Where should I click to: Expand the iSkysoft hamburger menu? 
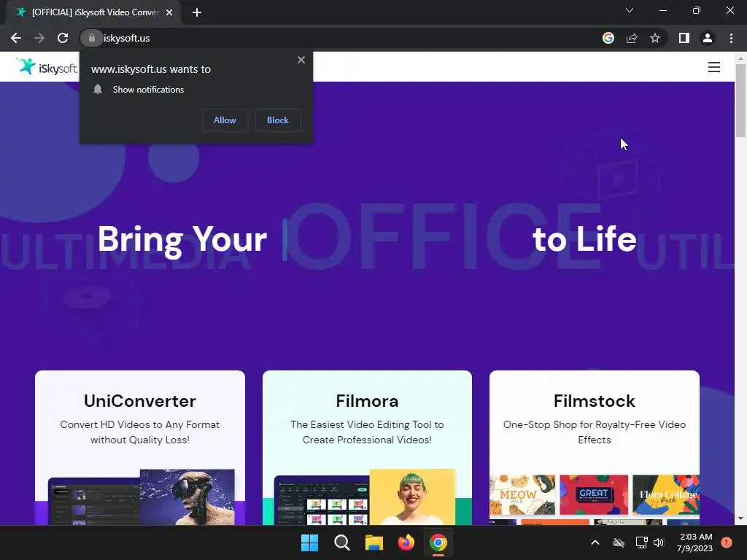(713, 67)
